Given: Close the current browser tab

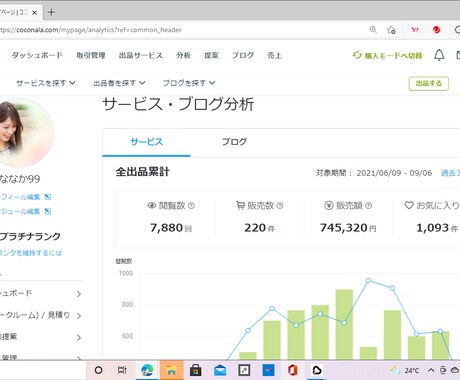Looking at the screenshot, I should pos(35,13).
